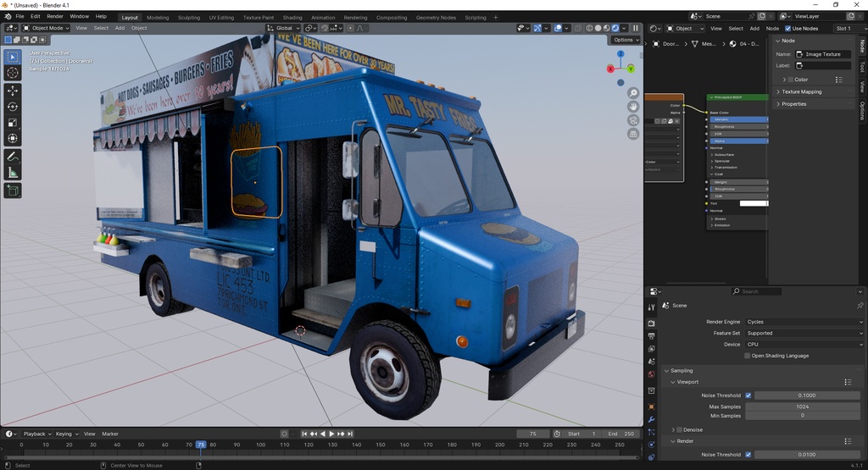
Task: Click the white Tint color swatch
Action: [x=754, y=203]
